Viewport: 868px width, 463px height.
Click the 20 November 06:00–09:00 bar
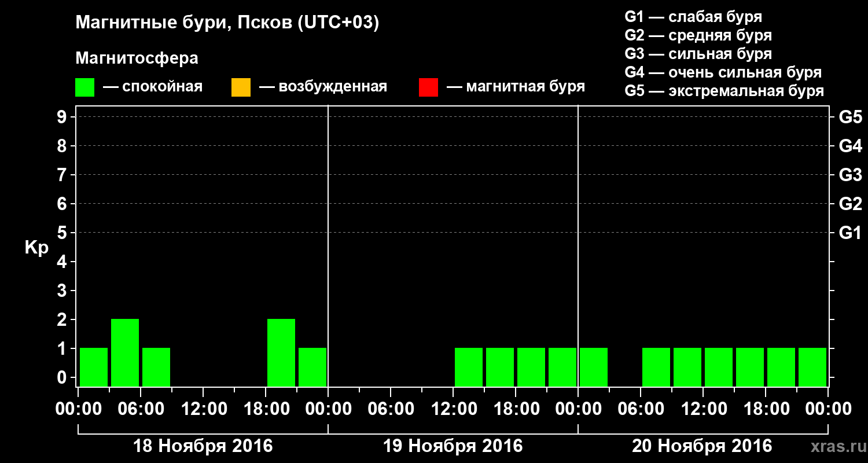pyautogui.click(x=656, y=367)
